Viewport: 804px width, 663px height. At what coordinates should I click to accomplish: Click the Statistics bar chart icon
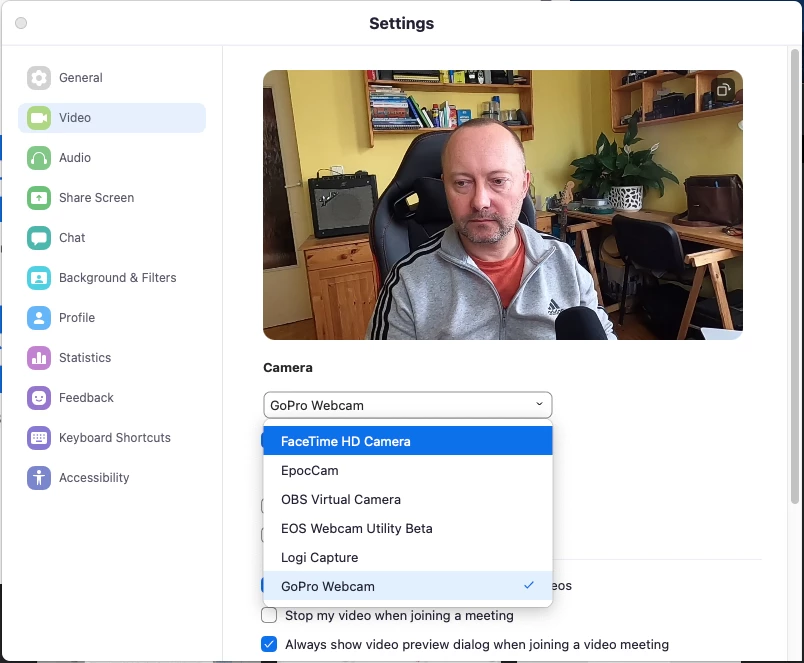coord(39,358)
